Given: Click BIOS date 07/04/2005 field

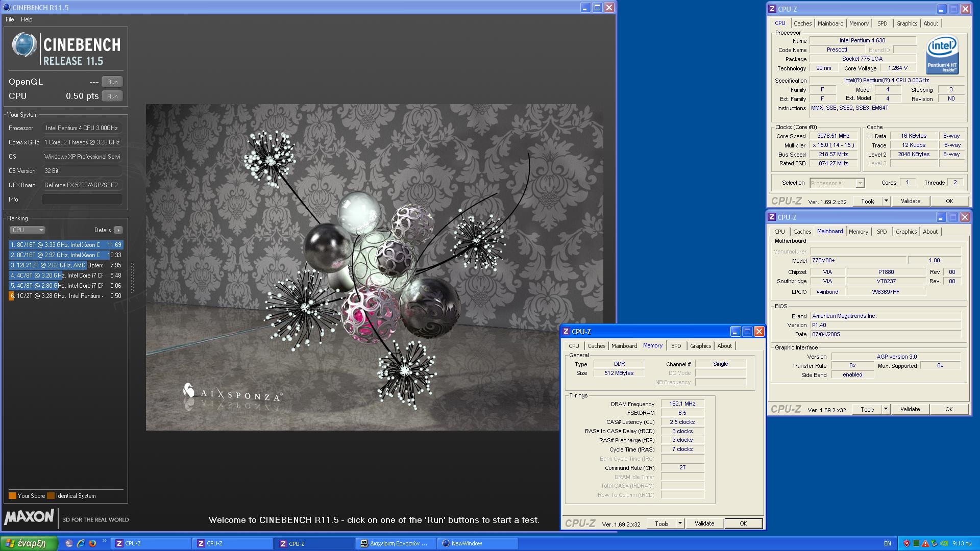Looking at the screenshot, I should tap(886, 334).
